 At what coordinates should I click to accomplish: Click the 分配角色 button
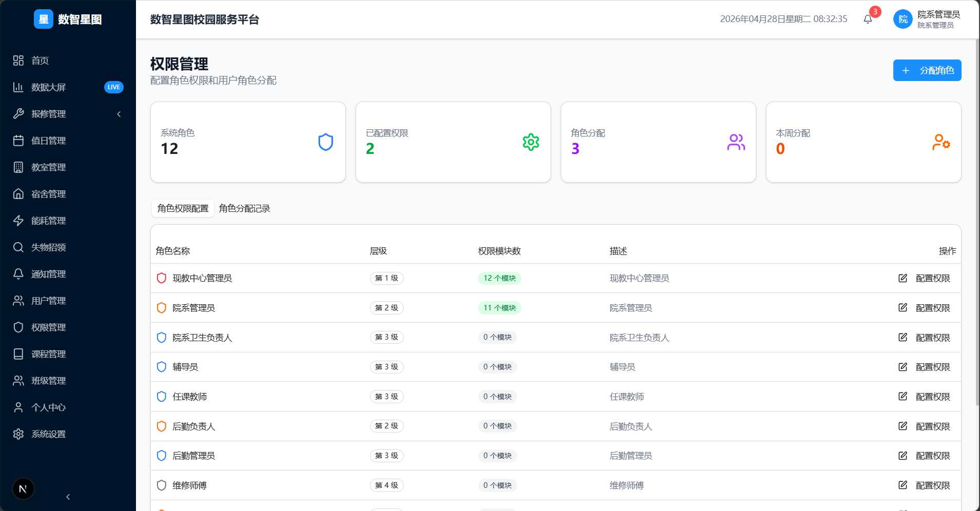point(927,70)
